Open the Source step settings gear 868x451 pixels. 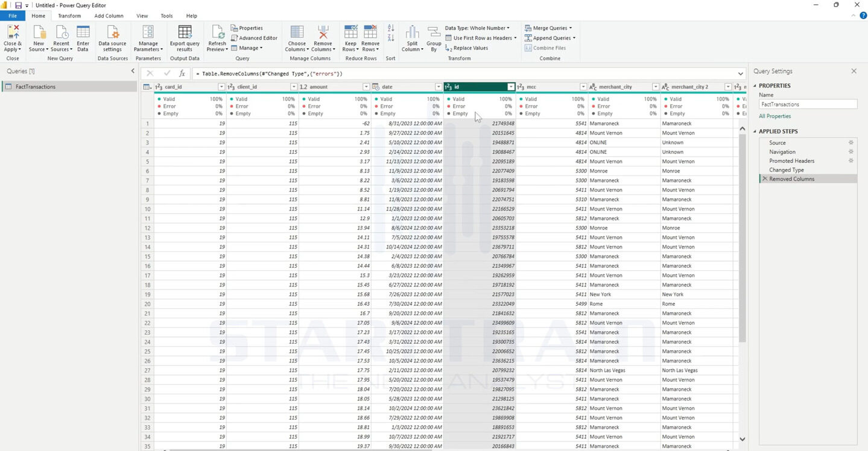click(851, 143)
